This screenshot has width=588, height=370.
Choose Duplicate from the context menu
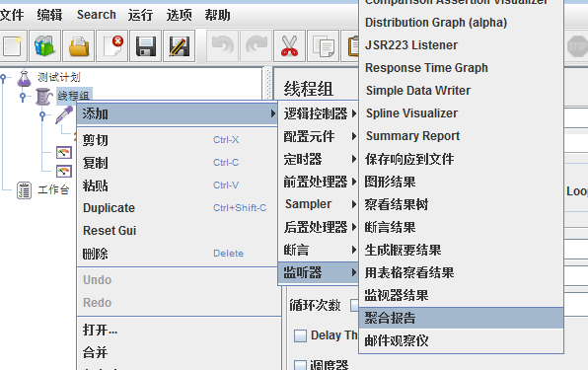(x=177, y=208)
